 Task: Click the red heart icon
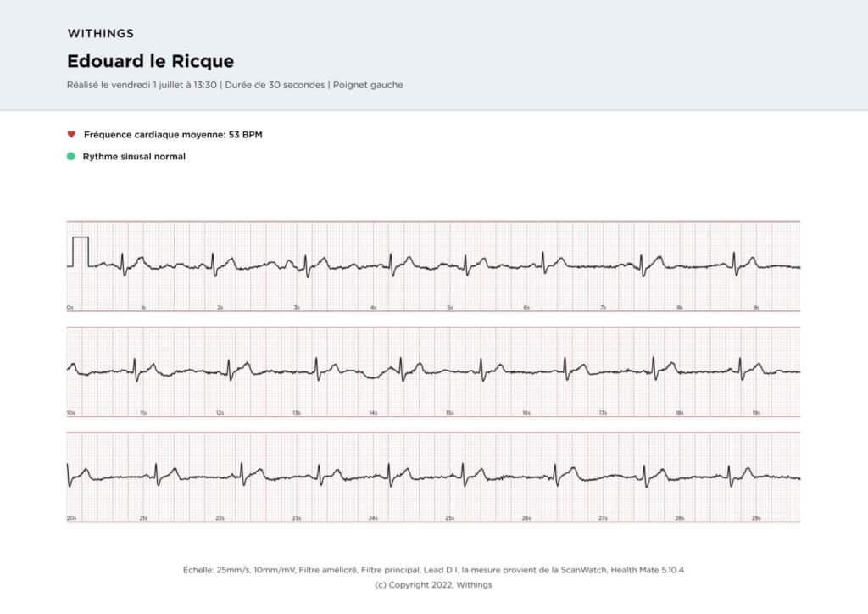[71, 134]
